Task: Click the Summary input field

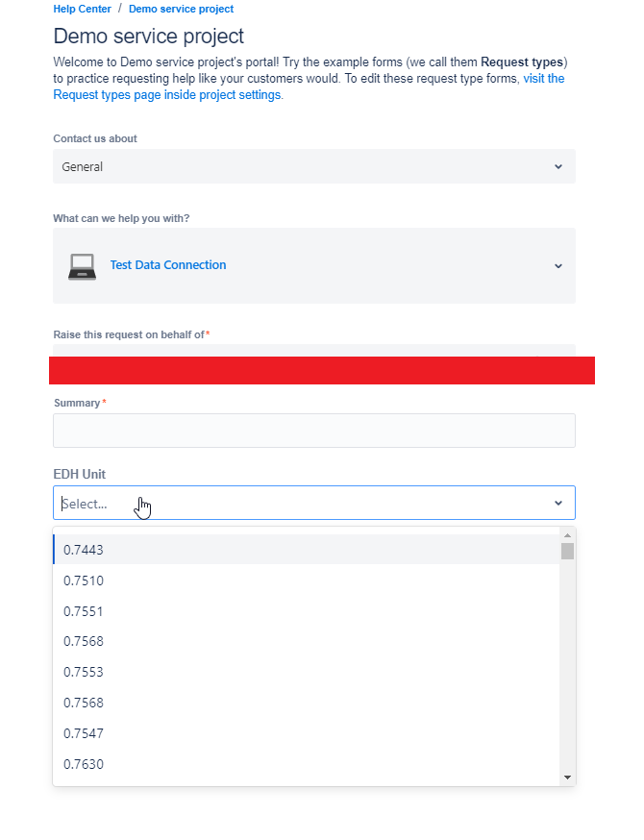Action: coord(313,430)
